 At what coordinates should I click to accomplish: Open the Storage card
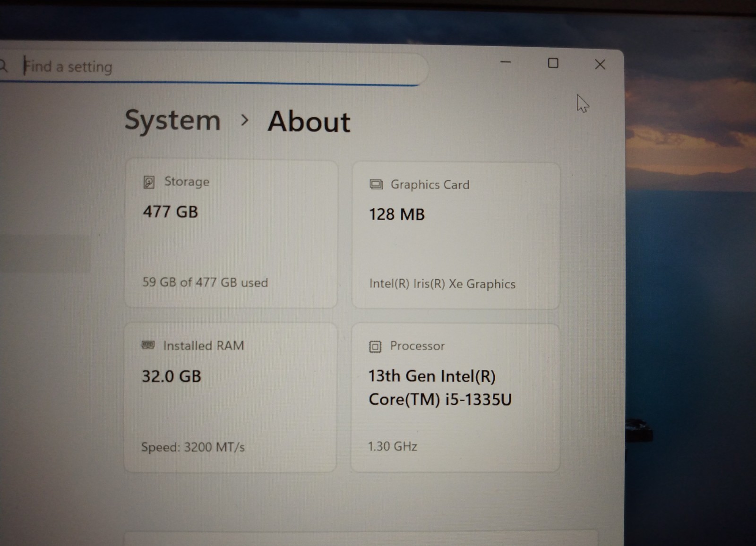[231, 234]
